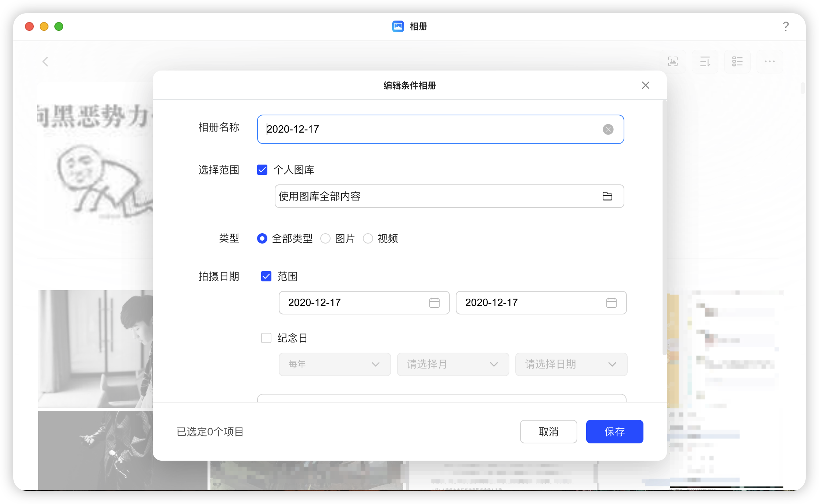Open the sort order toolbar icon
This screenshot has height=504, width=819.
tap(705, 62)
